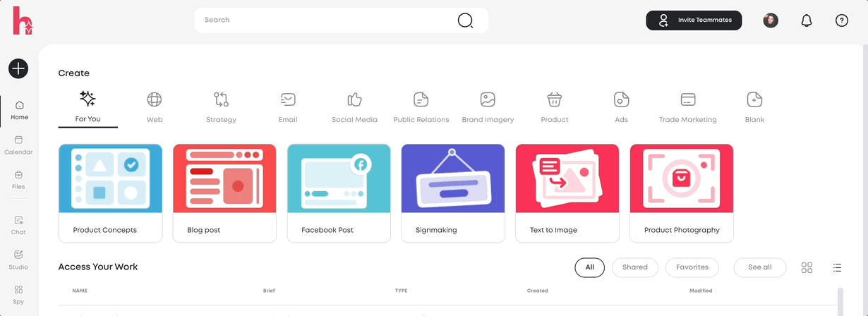This screenshot has height=316, width=868.
Task: Select the Social Media category
Action: 354,107
